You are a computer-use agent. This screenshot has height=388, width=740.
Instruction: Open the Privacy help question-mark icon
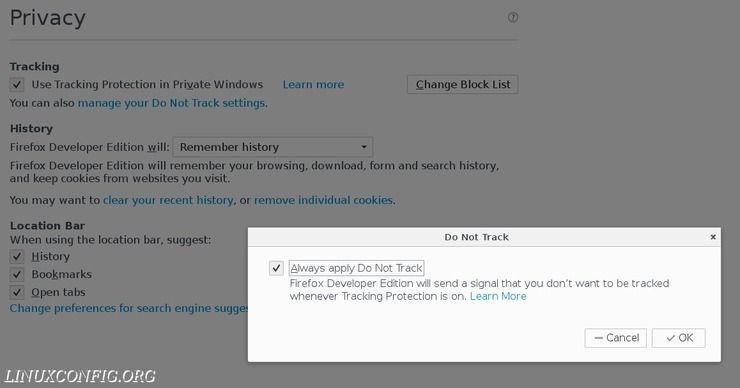tap(513, 17)
